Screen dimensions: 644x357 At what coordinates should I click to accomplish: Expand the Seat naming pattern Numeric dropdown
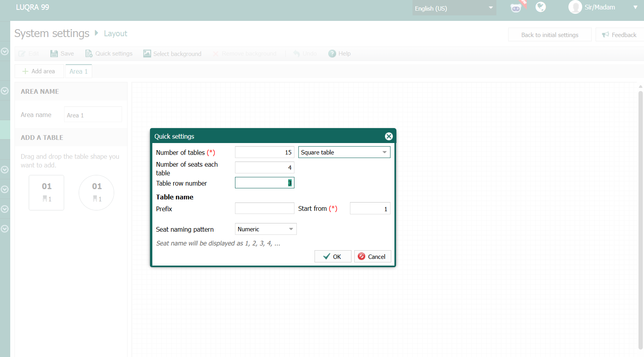coord(266,229)
